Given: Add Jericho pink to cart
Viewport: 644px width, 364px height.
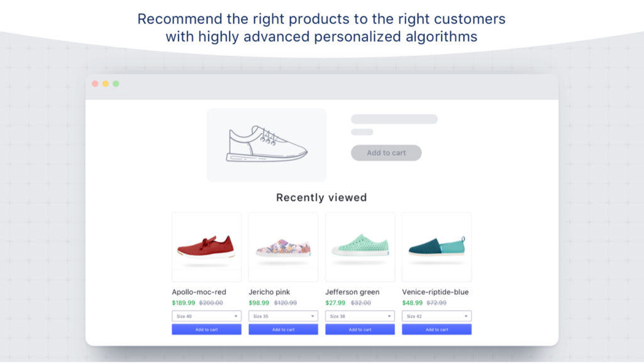Looking at the screenshot, I should 283,329.
